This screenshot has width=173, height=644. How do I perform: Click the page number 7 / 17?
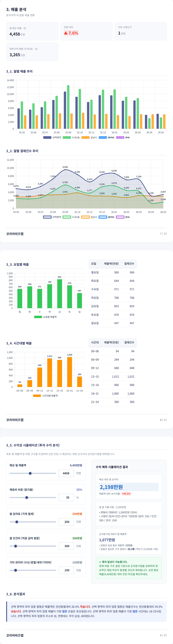(164, 234)
